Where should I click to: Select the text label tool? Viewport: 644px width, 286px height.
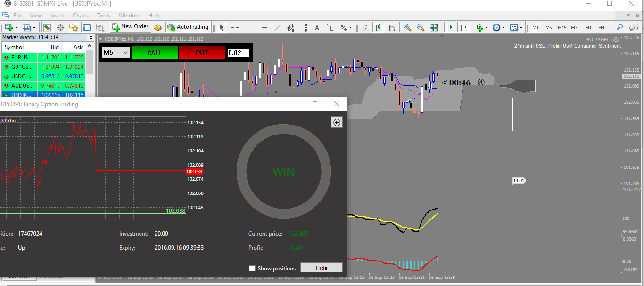coord(330,27)
